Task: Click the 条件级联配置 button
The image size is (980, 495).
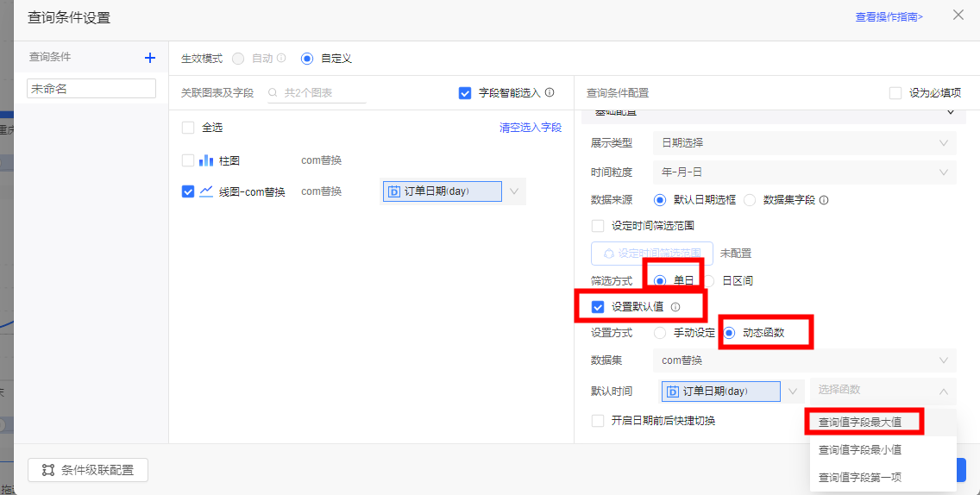Action: pyautogui.click(x=88, y=470)
